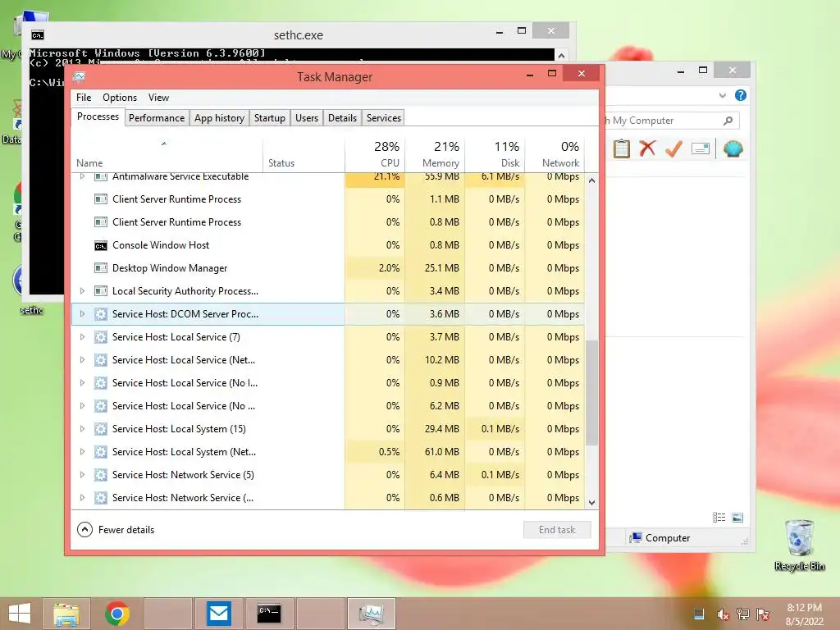Open the Windows Start button
This screenshot has height=630, width=840.
[x=20, y=614]
